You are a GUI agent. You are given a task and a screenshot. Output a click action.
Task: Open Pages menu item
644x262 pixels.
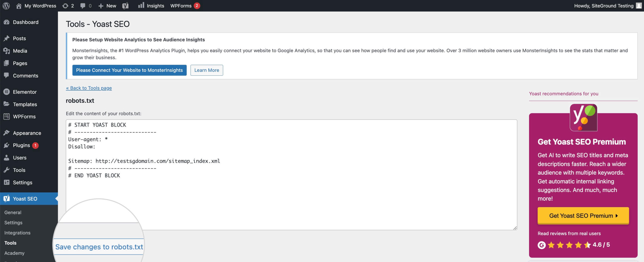pyautogui.click(x=29, y=63)
